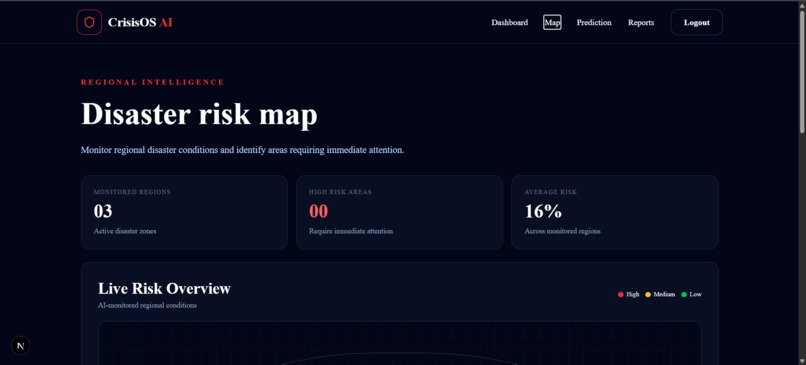
Task: Click 'AI-monitored regional conditions' subtitle
Action: point(147,305)
